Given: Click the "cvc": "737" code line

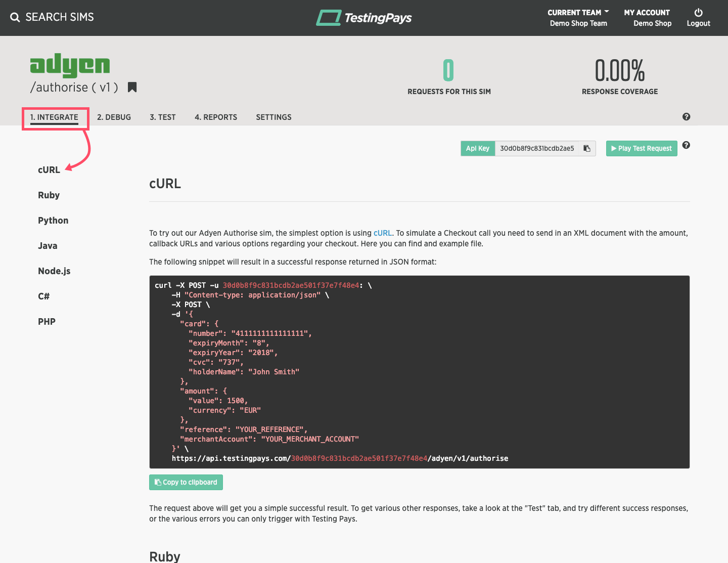Looking at the screenshot, I should point(216,362).
